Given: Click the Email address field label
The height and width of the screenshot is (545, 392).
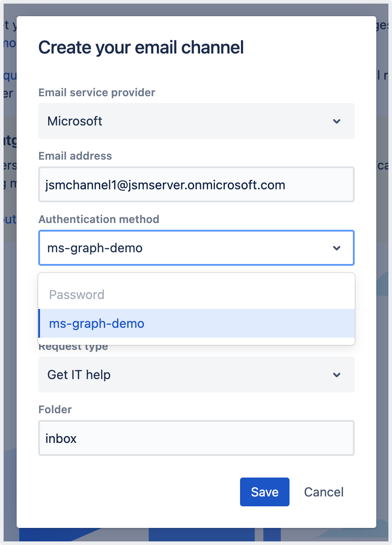Looking at the screenshot, I should click(75, 156).
